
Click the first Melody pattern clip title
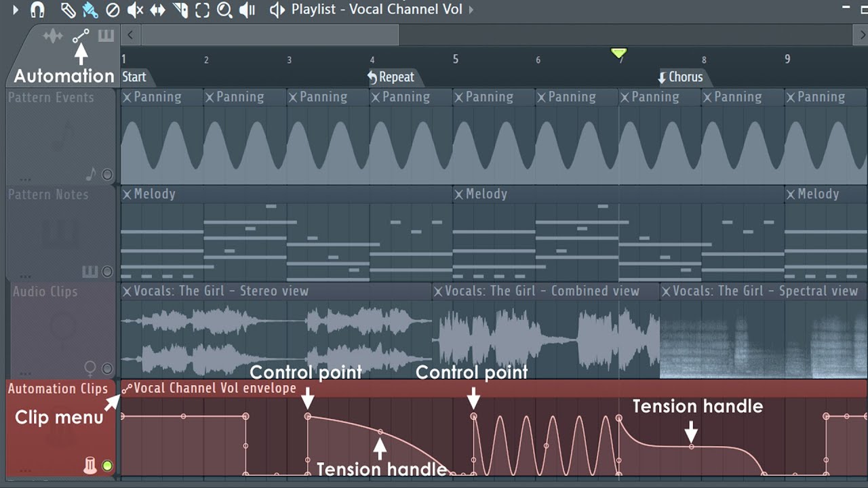point(155,195)
